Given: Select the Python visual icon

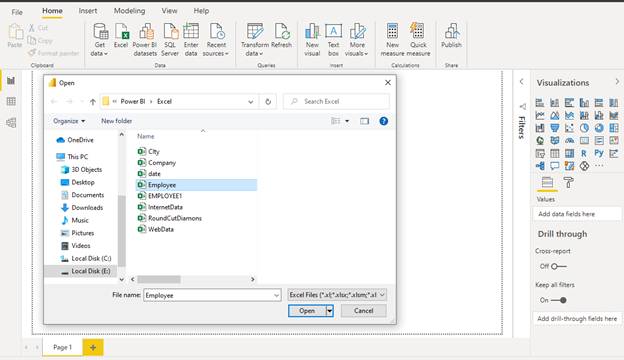Looking at the screenshot, I should (x=599, y=153).
